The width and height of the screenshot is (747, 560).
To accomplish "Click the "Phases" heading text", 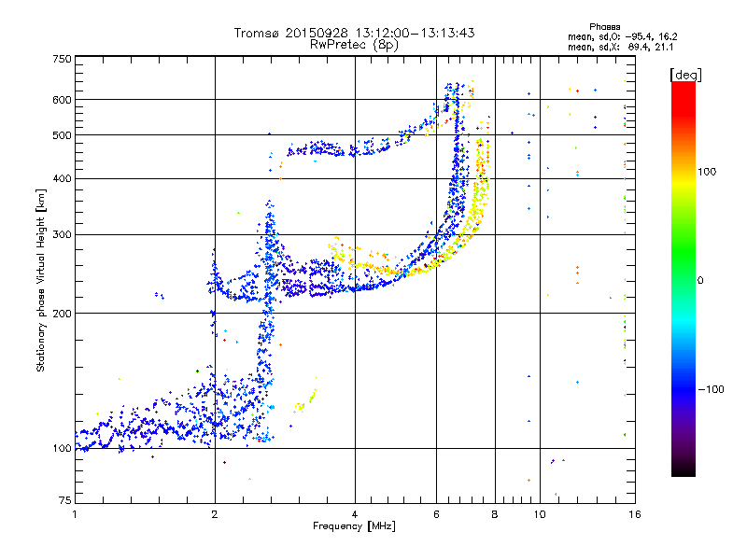I will [604, 27].
